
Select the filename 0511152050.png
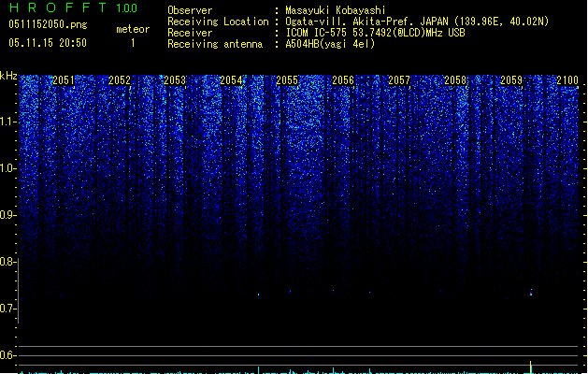pyautogui.click(x=48, y=24)
